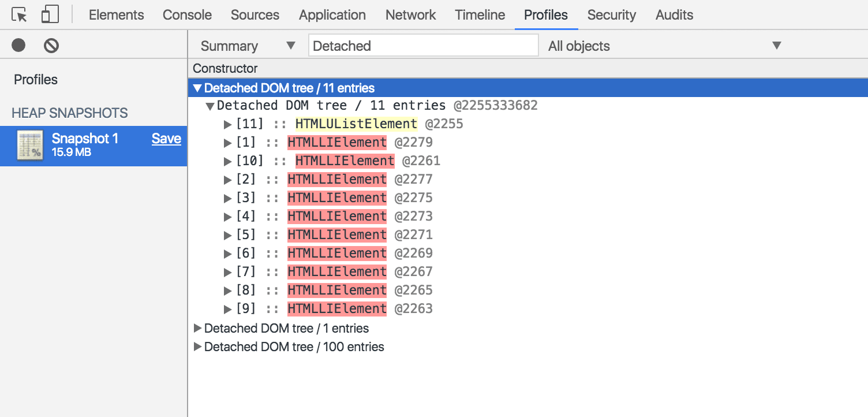Toggle the device toolbar icon
Viewport: 868px width, 417px height.
50,14
